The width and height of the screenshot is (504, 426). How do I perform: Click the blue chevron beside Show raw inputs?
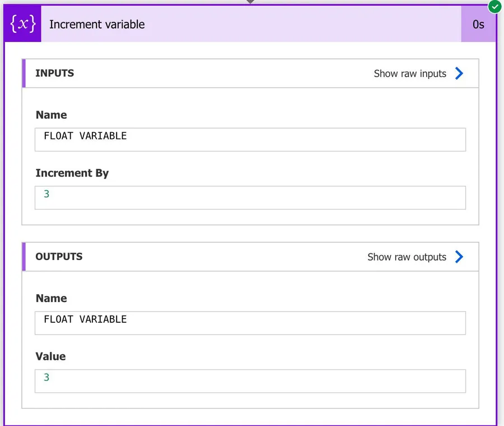click(459, 73)
